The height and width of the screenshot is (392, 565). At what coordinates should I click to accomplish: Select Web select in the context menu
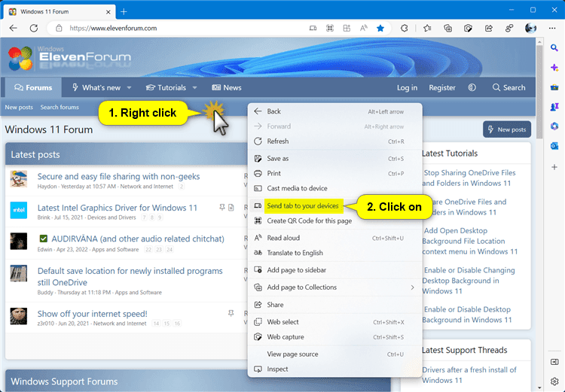(x=335, y=322)
